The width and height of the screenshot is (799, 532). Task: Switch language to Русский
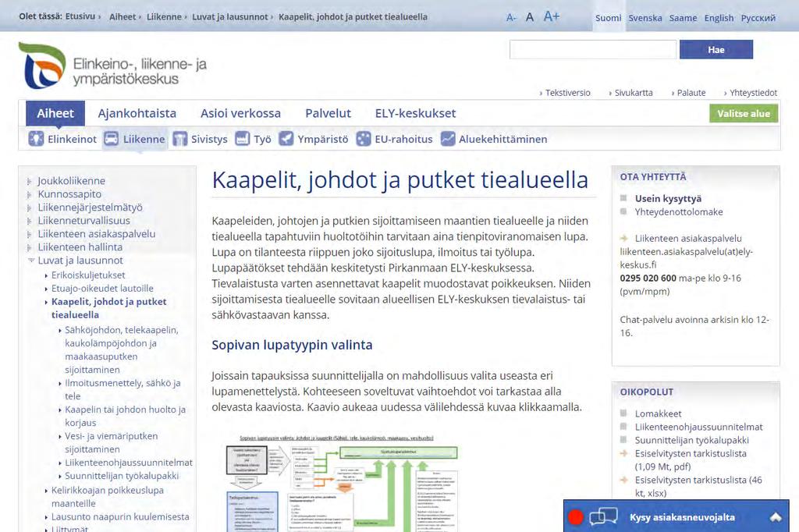tap(758, 18)
